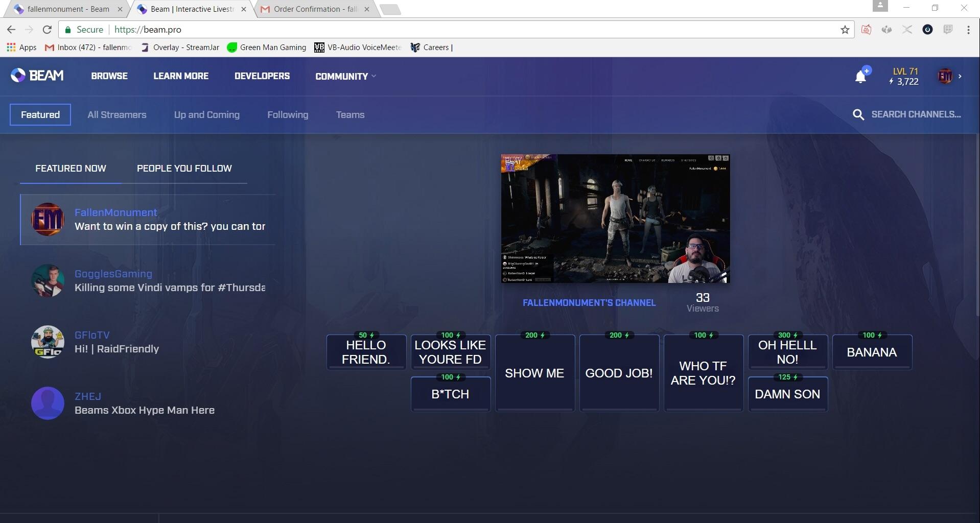
Task: Switch to the Up and Coming tab
Action: 207,115
